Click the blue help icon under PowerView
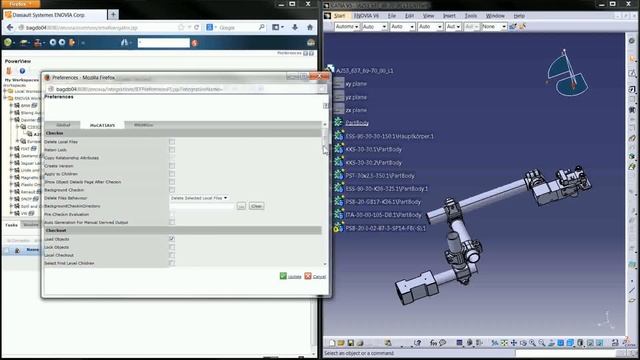This screenshot has width=640, height=360. 22,71
